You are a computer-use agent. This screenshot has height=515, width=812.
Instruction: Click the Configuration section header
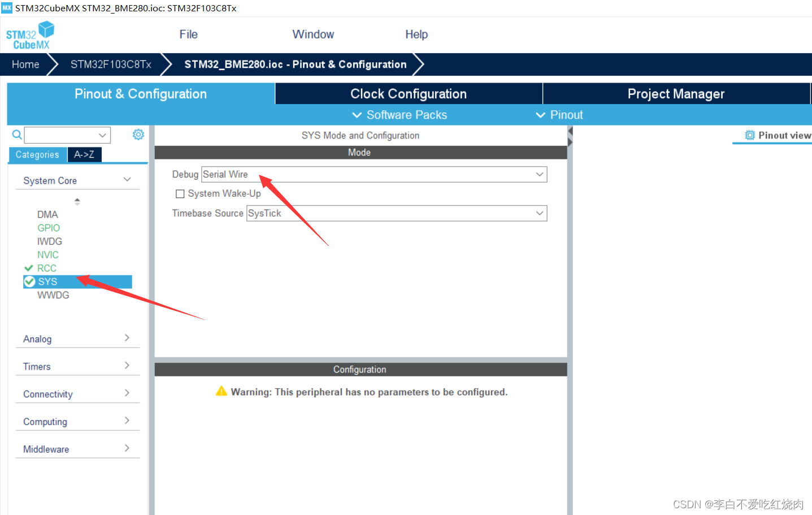361,370
